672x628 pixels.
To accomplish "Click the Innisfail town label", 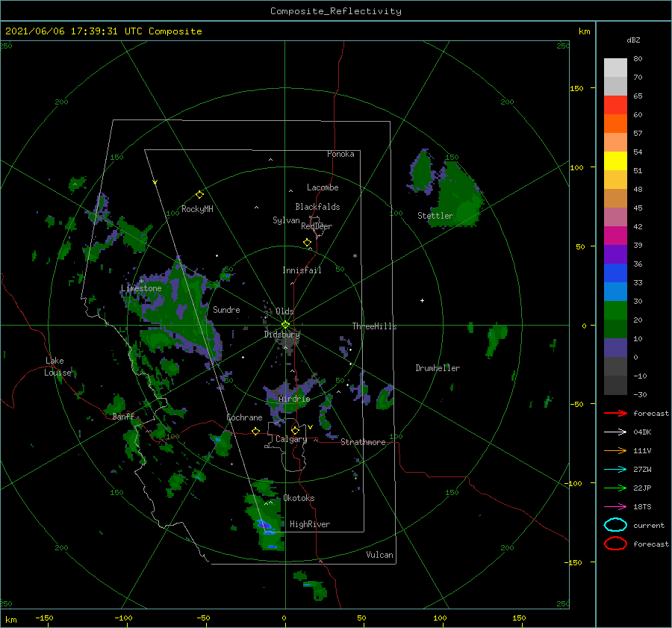I will click(302, 270).
